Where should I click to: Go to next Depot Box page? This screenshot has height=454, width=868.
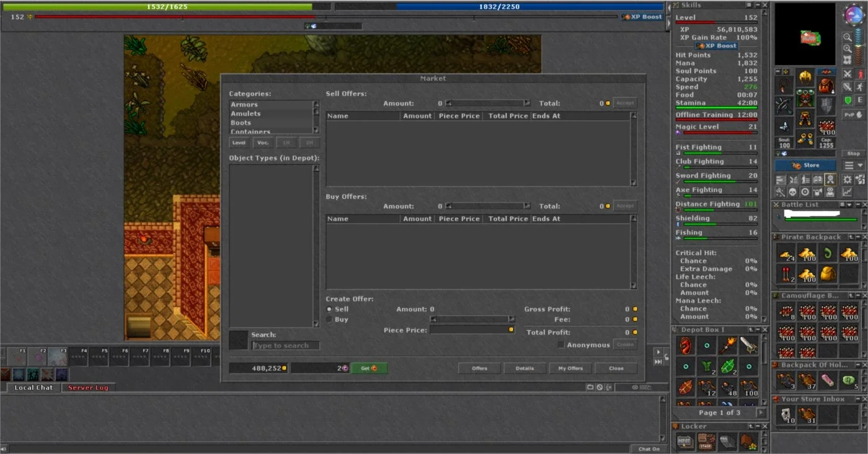(x=761, y=413)
